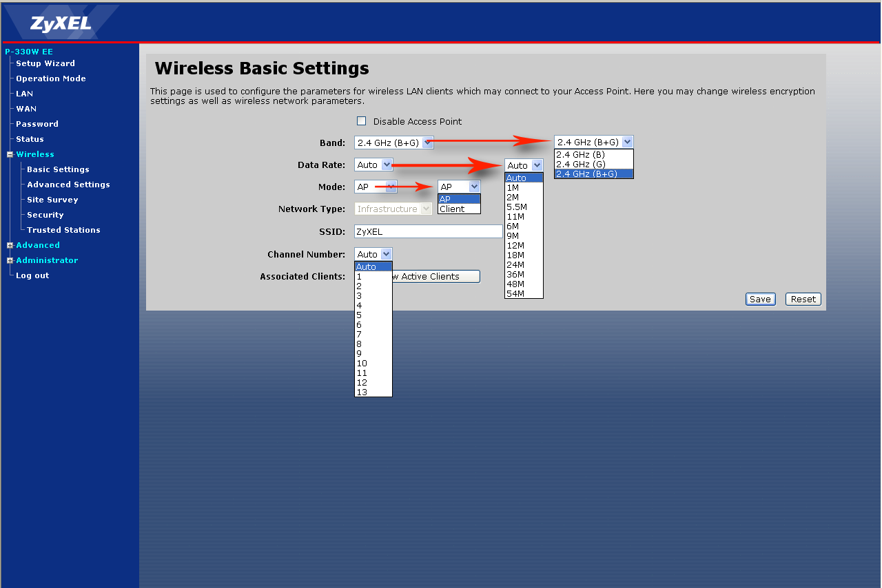Expand the Advanced tree node plus icon
The width and height of the screenshot is (882, 588).
(10, 245)
